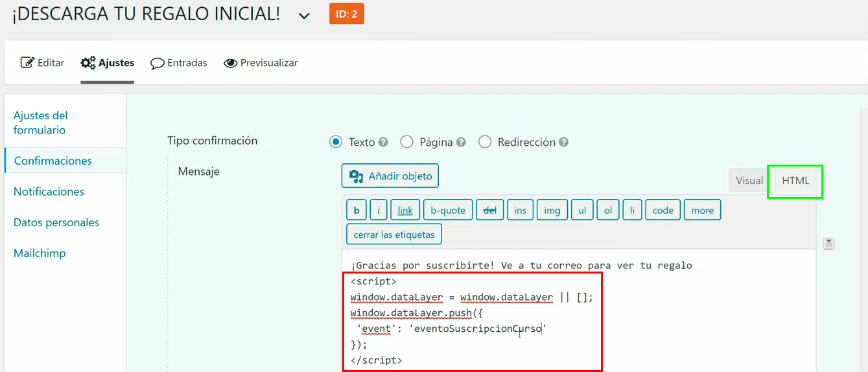868x372 pixels.
Task: Click the Ajustes gears icon
Action: pos(88,63)
